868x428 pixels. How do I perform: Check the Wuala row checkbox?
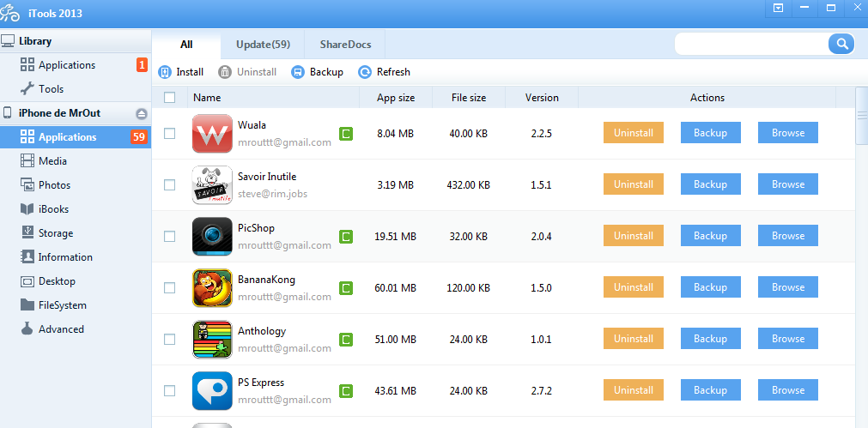pos(169,133)
